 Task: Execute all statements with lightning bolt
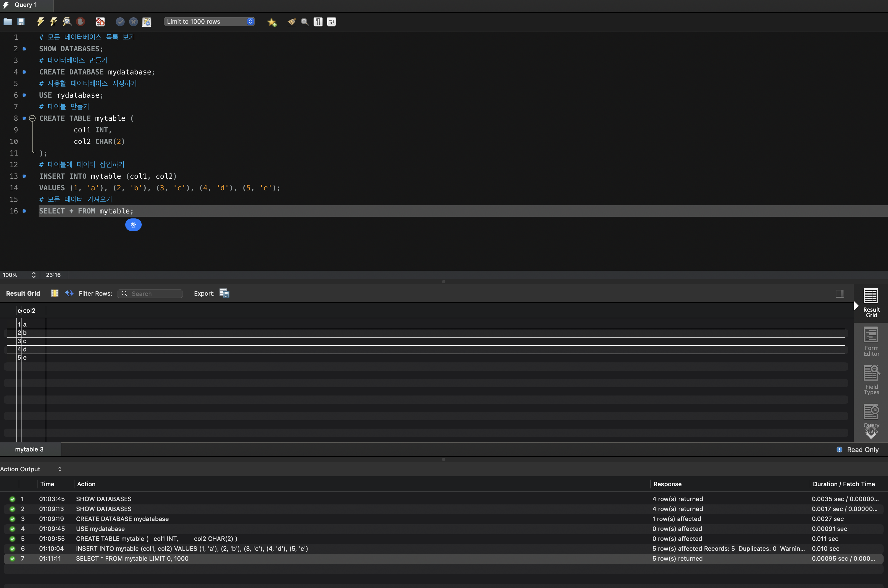[x=41, y=22]
